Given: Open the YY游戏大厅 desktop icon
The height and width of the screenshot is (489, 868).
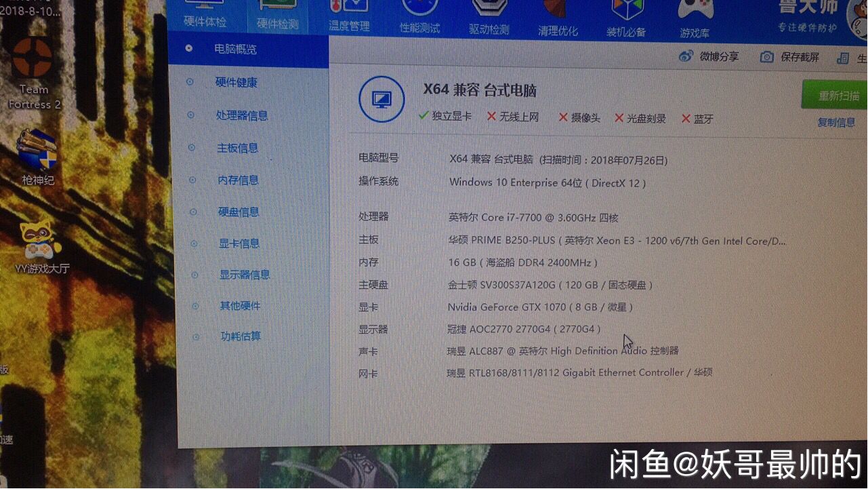Looking at the screenshot, I should pos(42,246).
